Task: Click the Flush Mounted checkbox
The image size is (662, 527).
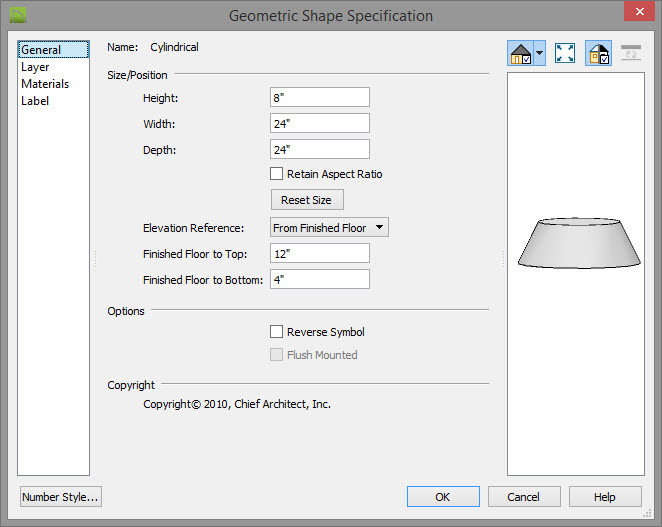Action: coord(277,354)
